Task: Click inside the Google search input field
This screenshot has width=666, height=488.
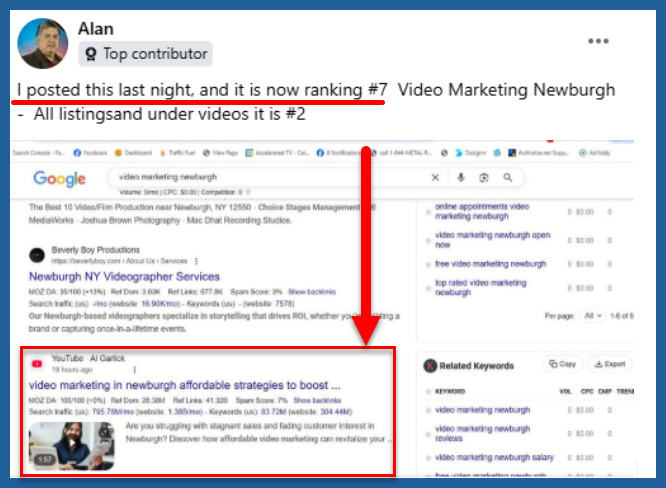Action: (x=260, y=177)
